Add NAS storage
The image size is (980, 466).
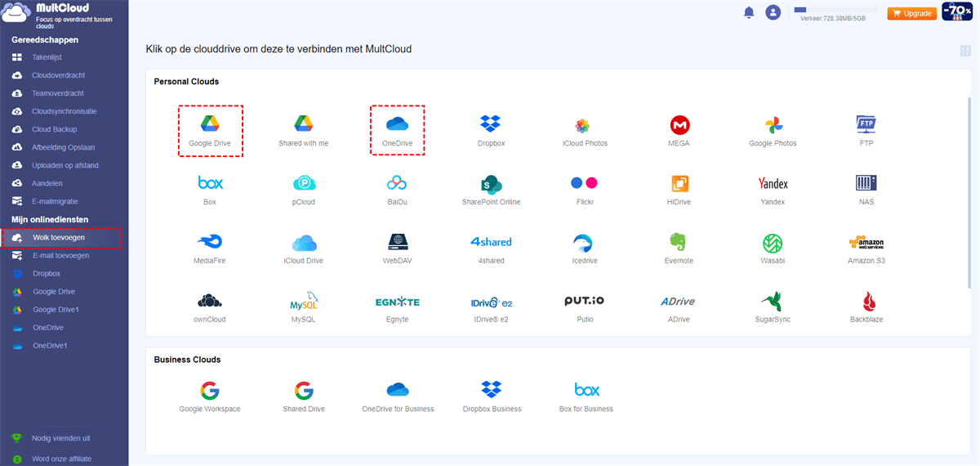point(866,182)
